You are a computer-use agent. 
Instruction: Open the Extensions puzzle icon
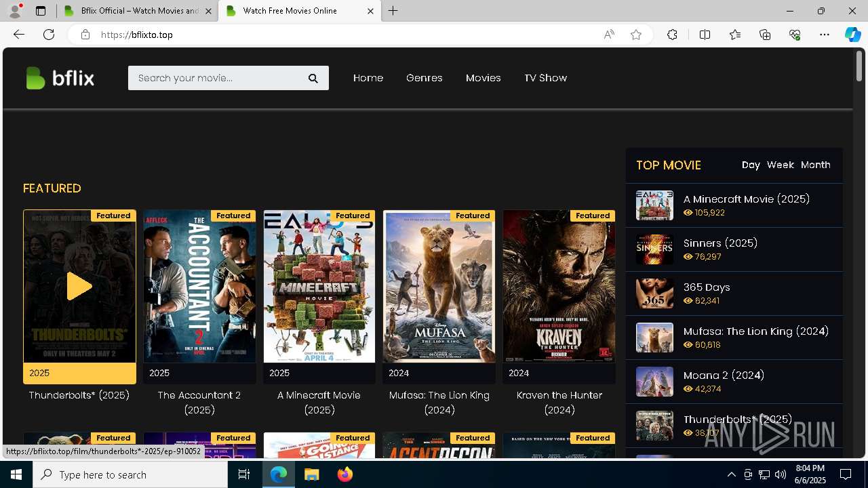[x=672, y=35]
